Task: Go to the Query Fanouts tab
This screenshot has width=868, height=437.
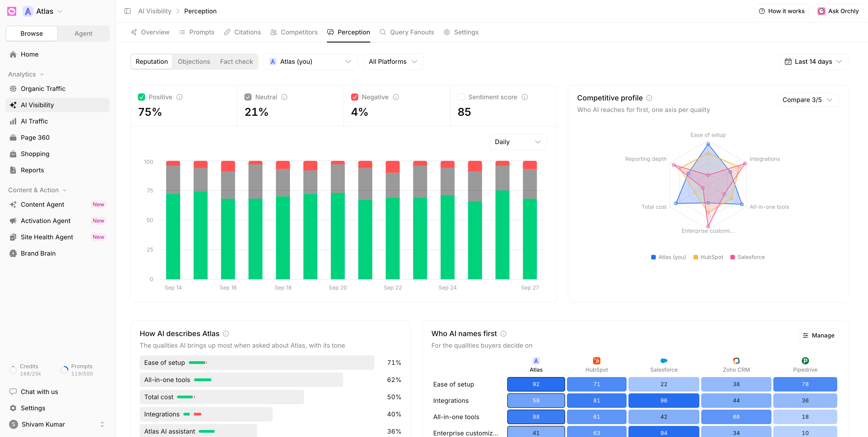Action: pyautogui.click(x=407, y=32)
